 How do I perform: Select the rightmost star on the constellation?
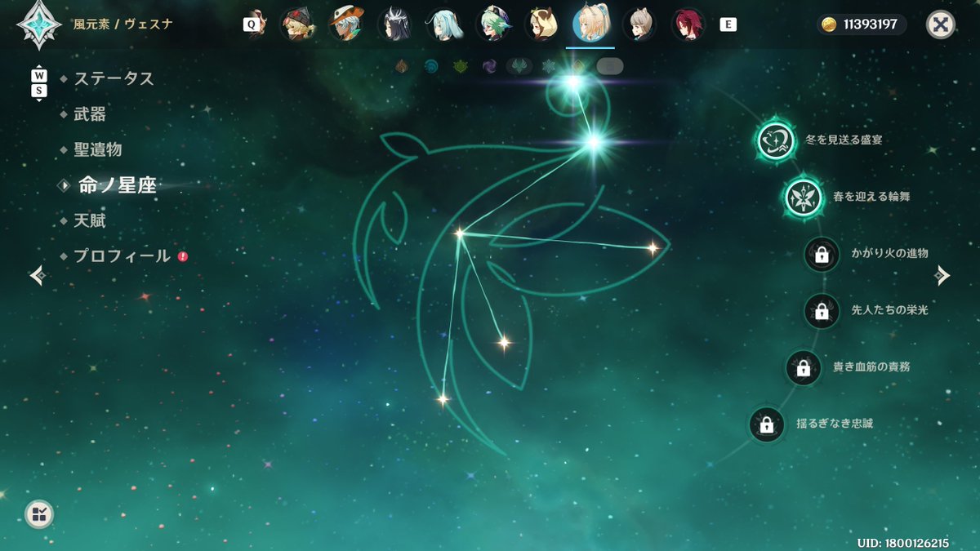coord(653,248)
